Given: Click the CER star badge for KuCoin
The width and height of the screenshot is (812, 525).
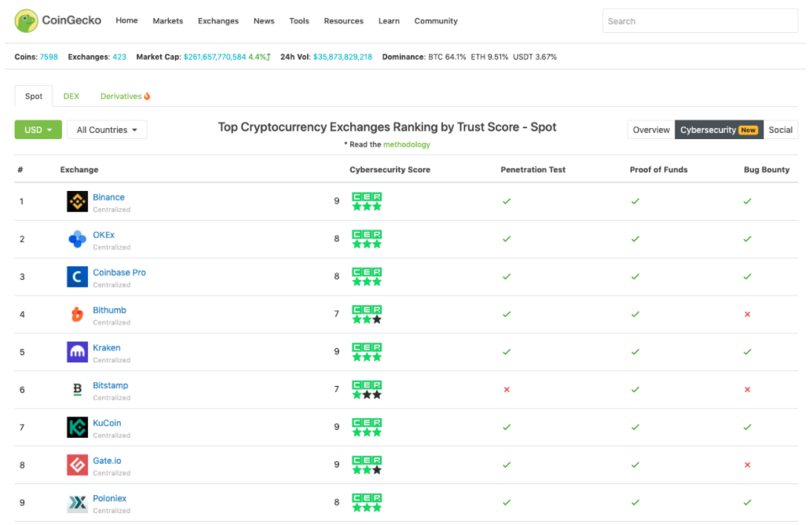Looking at the screenshot, I should coord(367,427).
